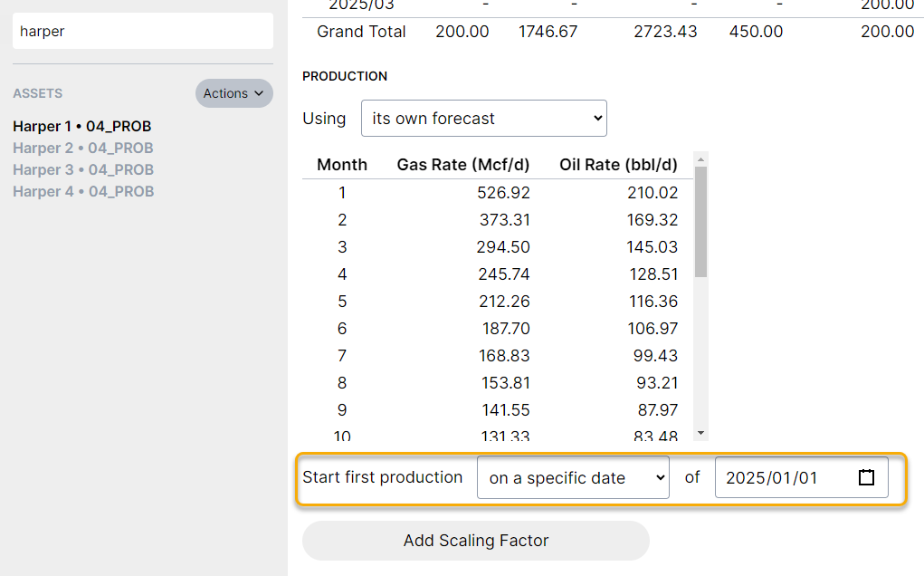This screenshot has height=576, width=924.
Task: Pick Harper 4 • 04_PROB asset
Action: (x=83, y=191)
